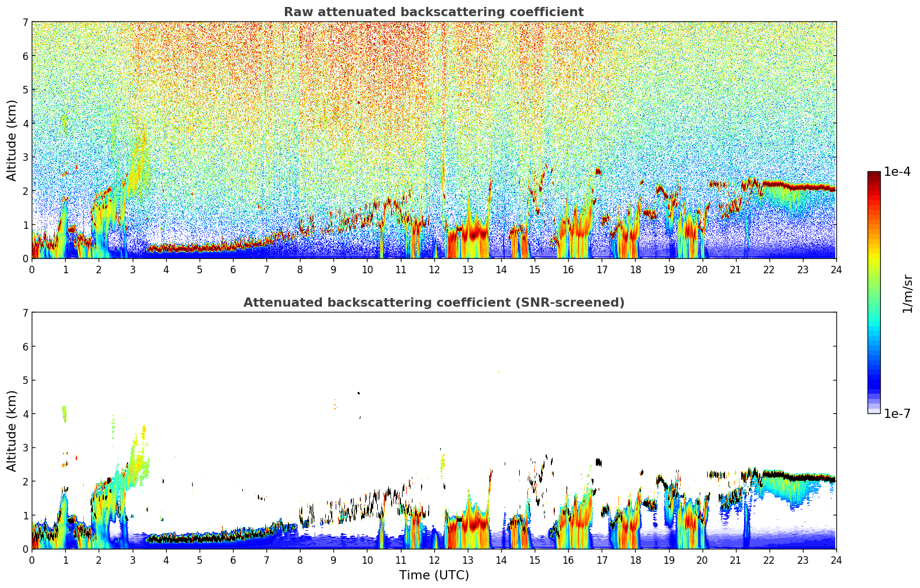Click altitude tick '2' on the SNR-screened plot

(x=25, y=481)
